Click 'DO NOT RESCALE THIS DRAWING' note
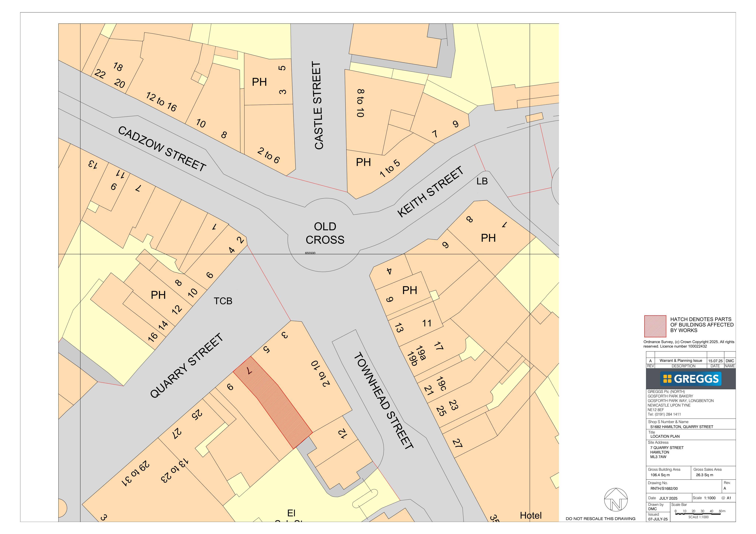756x534 pixels. (x=600, y=519)
